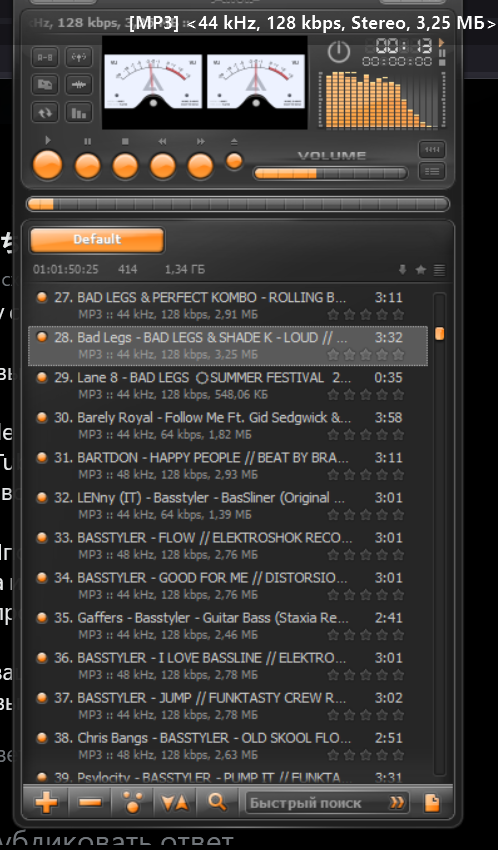498x850 pixels.
Task: Click the antenna radio capture icon
Action: pyautogui.click(x=79, y=57)
